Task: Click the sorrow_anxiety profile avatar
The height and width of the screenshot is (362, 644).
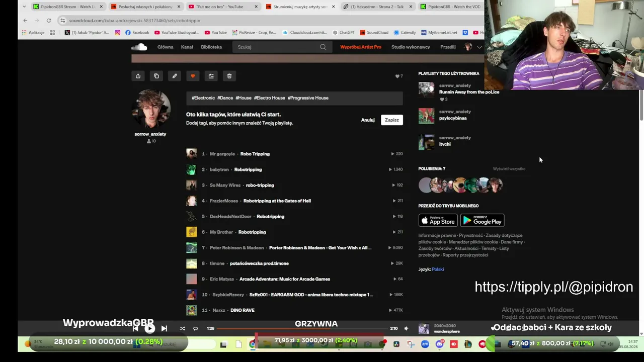Action: pos(150,109)
